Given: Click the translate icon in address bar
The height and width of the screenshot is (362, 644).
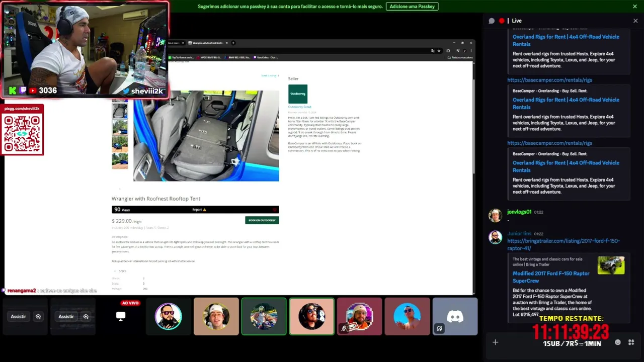Looking at the screenshot, I should (x=433, y=51).
